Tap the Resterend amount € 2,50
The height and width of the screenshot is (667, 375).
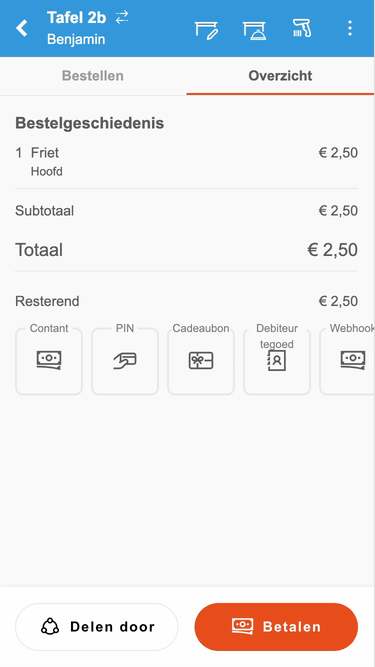pyautogui.click(x=338, y=301)
